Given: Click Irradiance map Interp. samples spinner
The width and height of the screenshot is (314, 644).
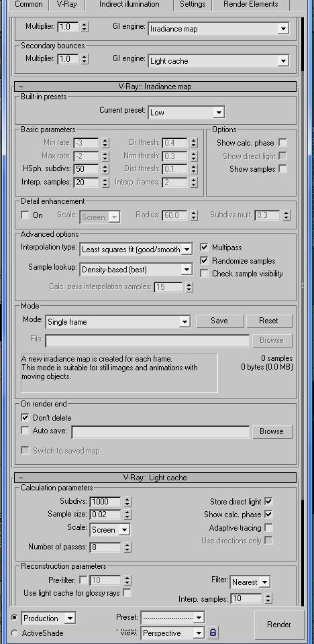Looking at the screenshot, I should point(105,182).
